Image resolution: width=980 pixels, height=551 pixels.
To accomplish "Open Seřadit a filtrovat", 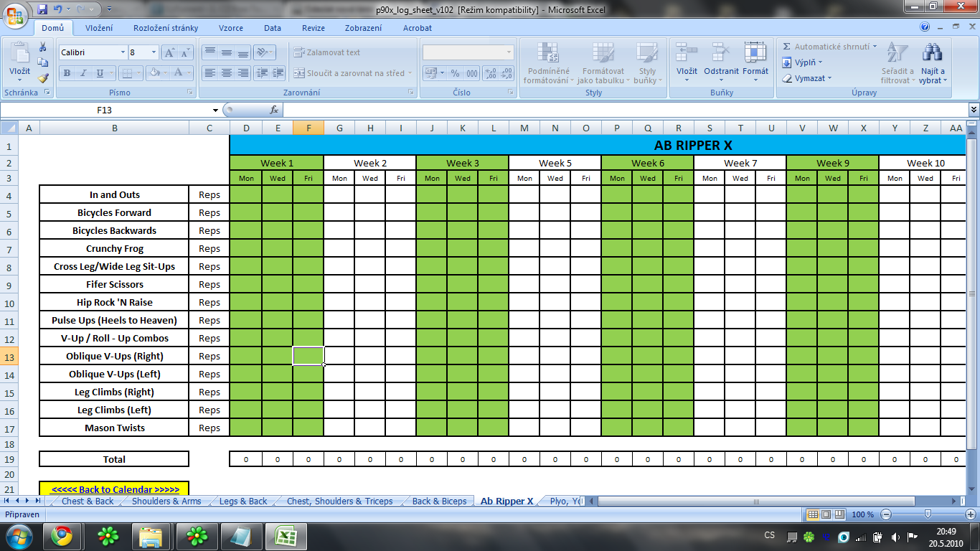I will click(x=897, y=63).
